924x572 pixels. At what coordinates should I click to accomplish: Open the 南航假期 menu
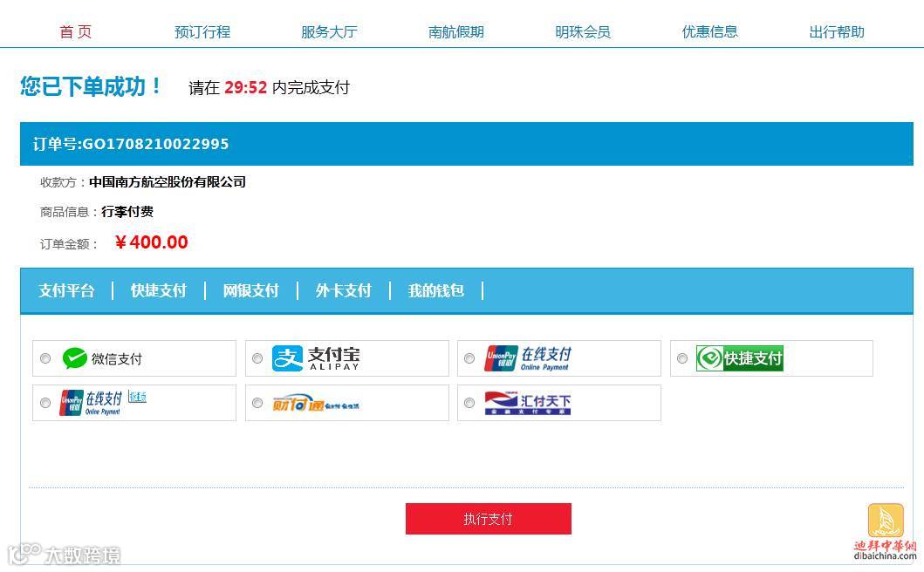[456, 31]
